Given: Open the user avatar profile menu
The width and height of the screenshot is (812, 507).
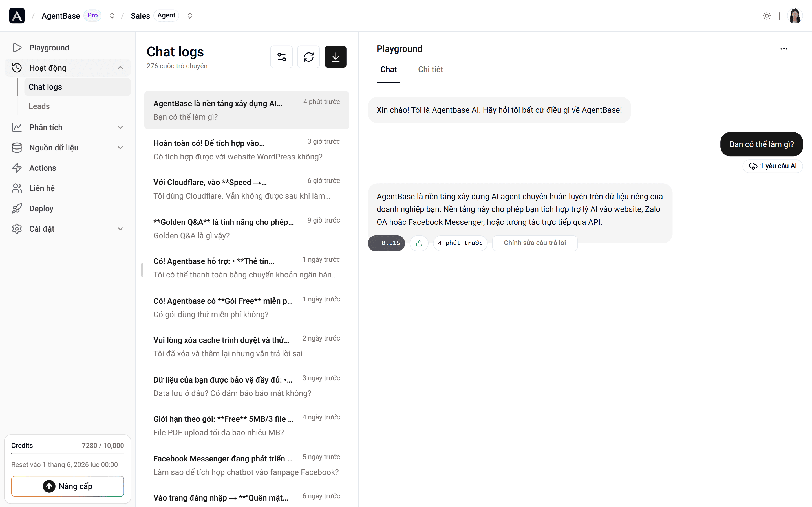Looking at the screenshot, I should point(795,16).
